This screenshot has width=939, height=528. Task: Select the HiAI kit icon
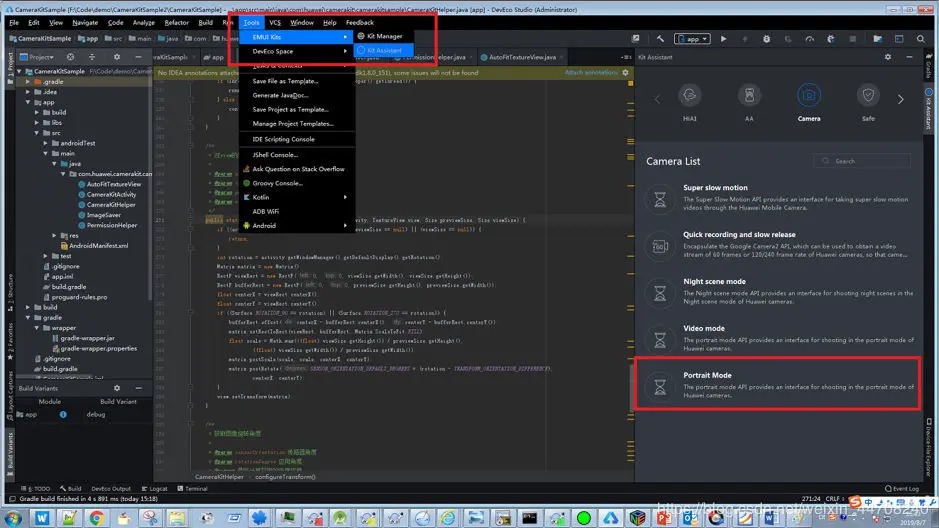pyautogui.click(x=689, y=95)
